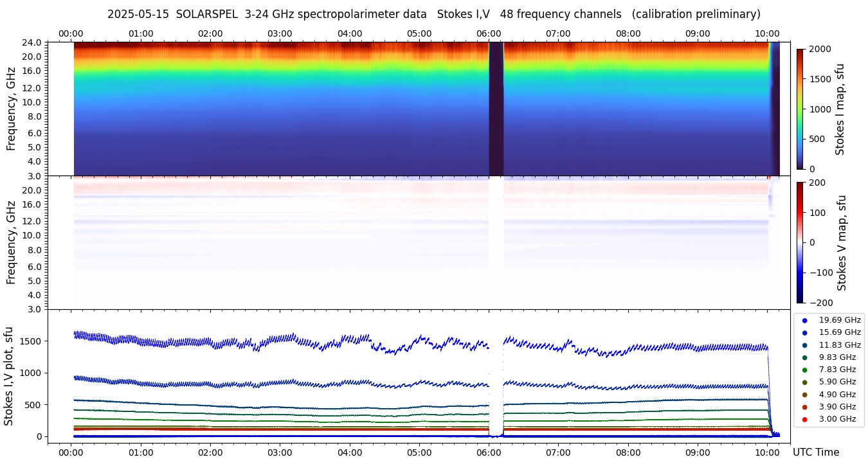
Task: Click the Stokes V map colorbar
Action: pos(800,242)
